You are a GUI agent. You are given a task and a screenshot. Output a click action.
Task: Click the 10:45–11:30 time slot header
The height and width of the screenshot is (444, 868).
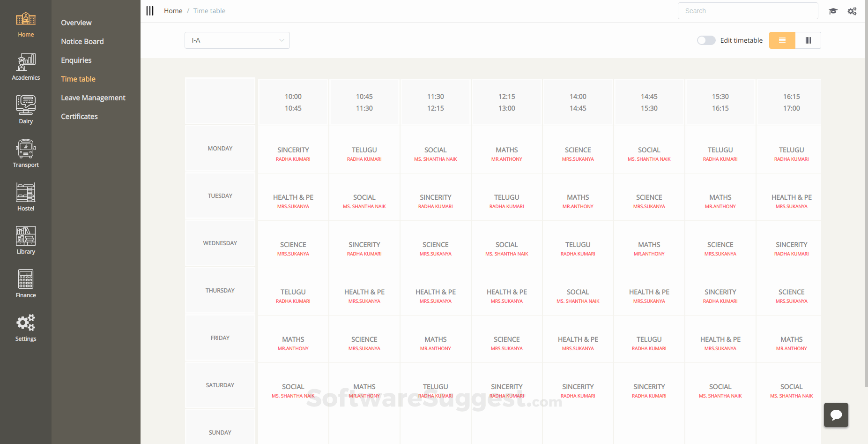364,102
